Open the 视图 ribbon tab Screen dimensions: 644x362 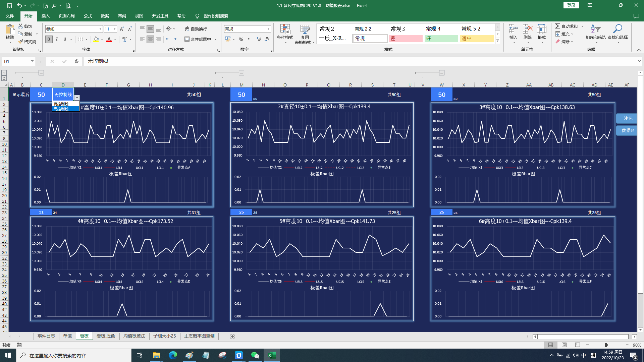click(139, 16)
